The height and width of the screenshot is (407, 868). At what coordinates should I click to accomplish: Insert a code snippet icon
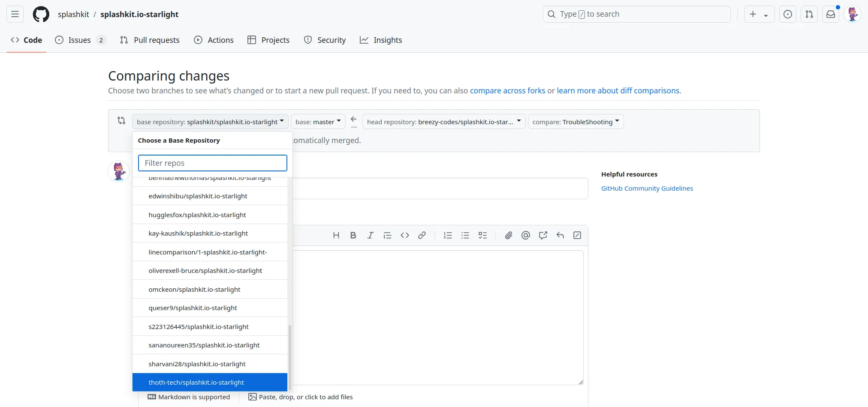[404, 235]
